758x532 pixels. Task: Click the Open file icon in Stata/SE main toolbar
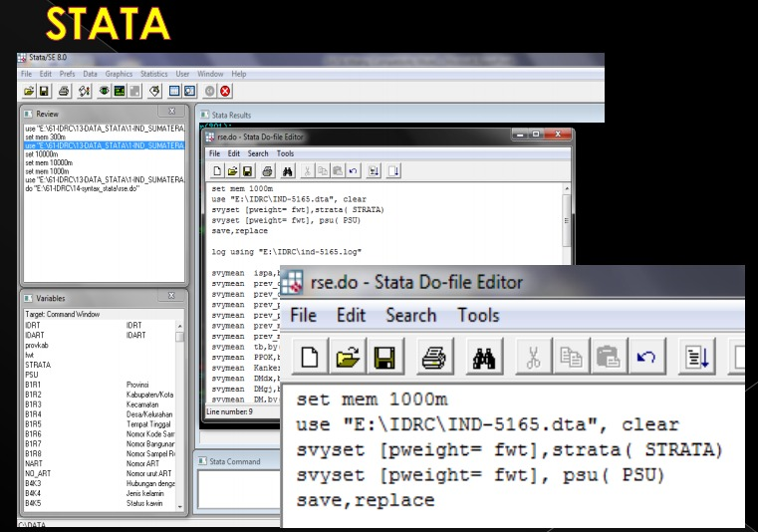pos(29,91)
